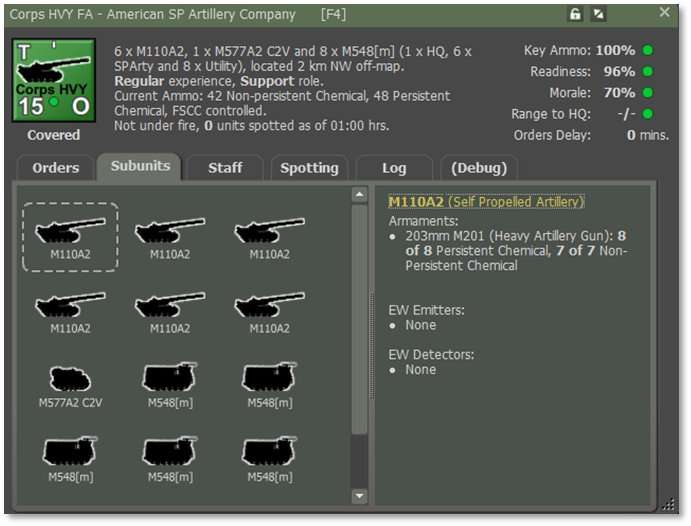
Task: Choose the bottom-left M548[m] carrier
Action: [x=70, y=457]
